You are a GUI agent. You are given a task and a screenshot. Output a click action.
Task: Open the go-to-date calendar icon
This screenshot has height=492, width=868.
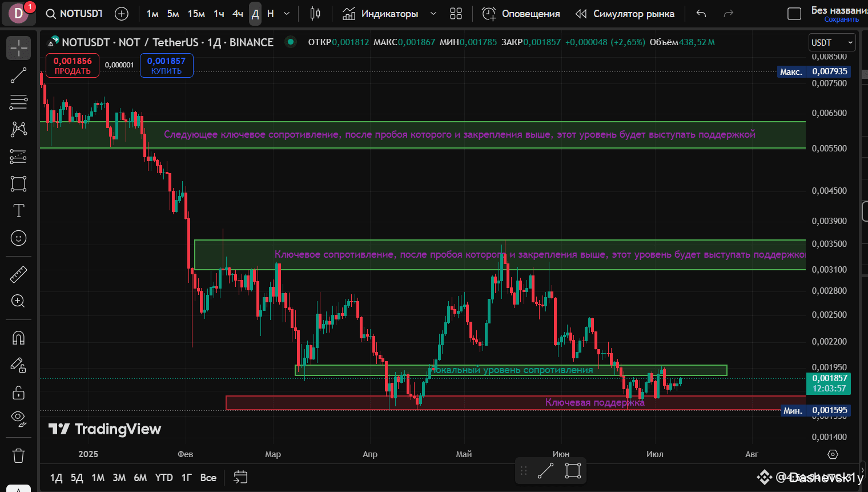click(240, 477)
